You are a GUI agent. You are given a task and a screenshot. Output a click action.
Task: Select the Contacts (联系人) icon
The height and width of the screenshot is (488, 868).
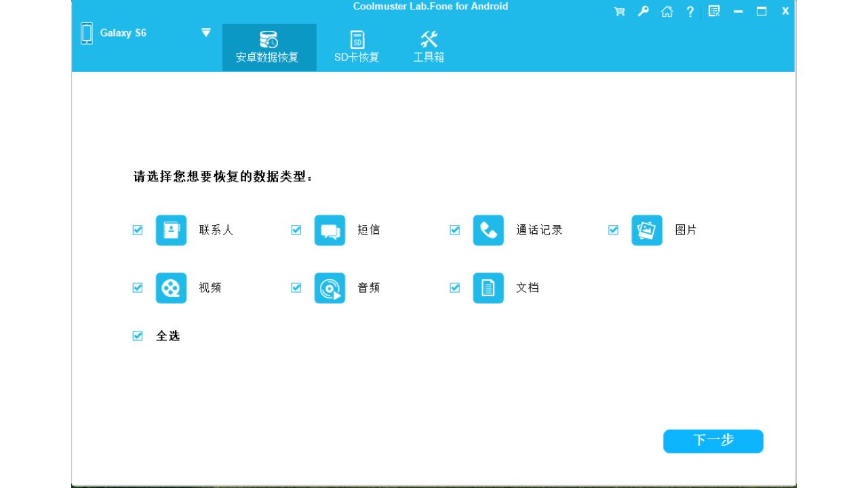[171, 230]
